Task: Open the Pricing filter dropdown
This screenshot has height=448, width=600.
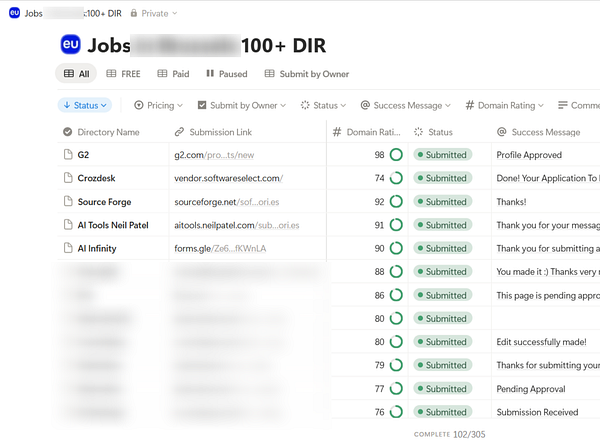Action: pyautogui.click(x=158, y=105)
